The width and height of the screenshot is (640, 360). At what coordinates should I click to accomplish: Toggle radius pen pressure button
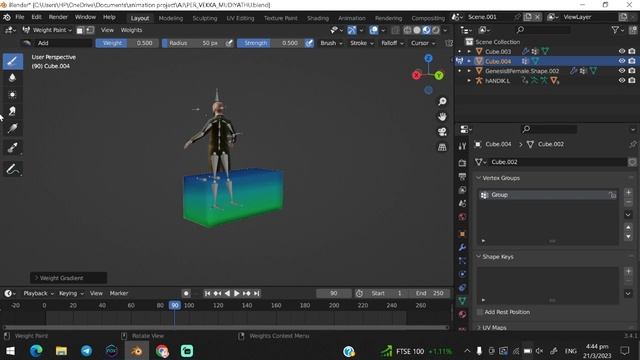(x=229, y=43)
